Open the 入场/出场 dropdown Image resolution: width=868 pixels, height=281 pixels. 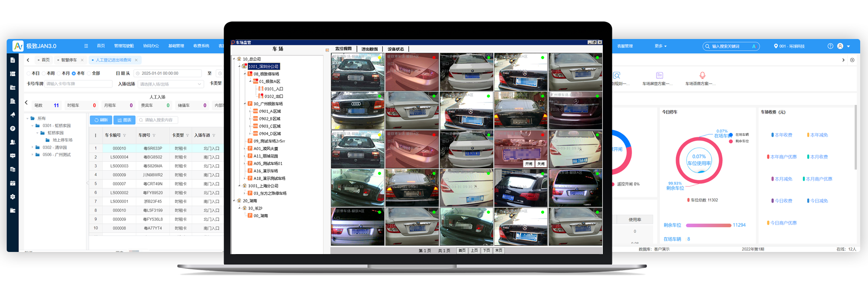(x=171, y=84)
